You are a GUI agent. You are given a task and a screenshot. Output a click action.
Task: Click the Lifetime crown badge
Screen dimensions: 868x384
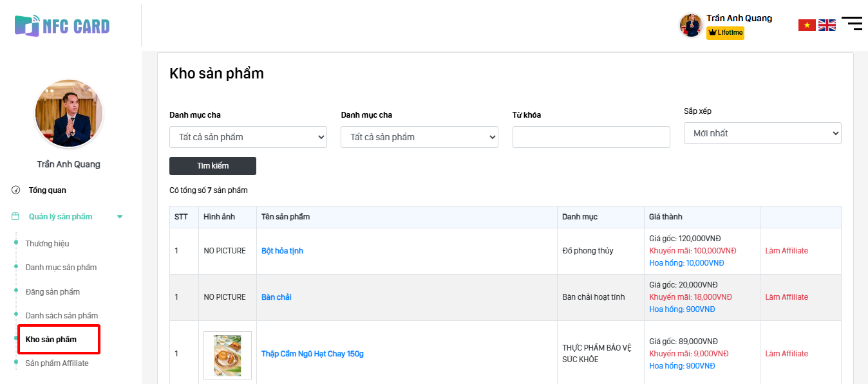(x=725, y=33)
